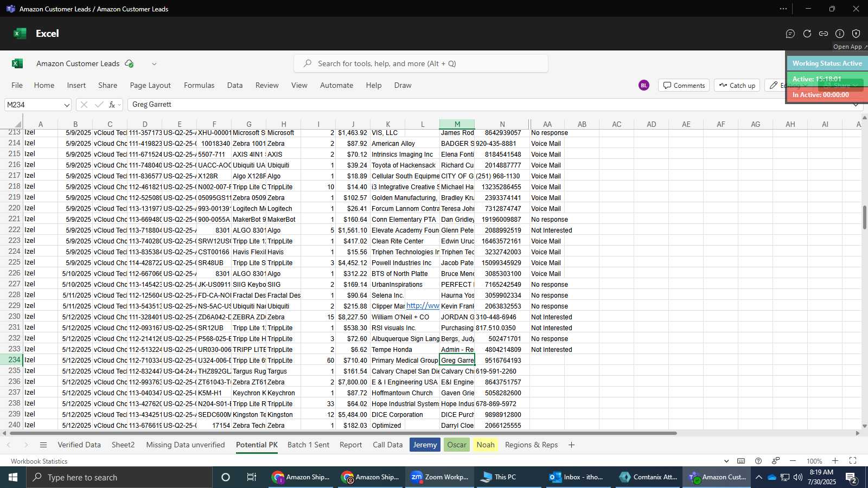Click the Open App link
Image resolution: width=868 pixels, height=488 pixels.
(850, 47)
